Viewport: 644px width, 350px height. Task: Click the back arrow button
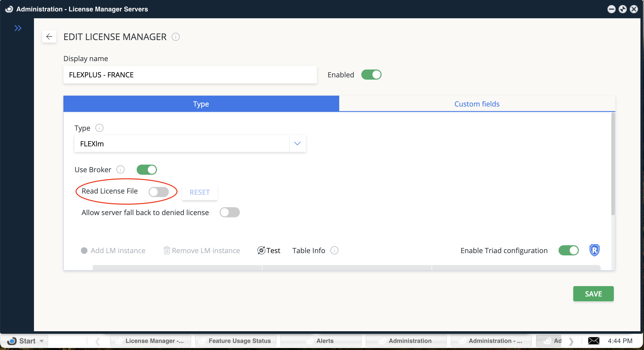click(49, 37)
